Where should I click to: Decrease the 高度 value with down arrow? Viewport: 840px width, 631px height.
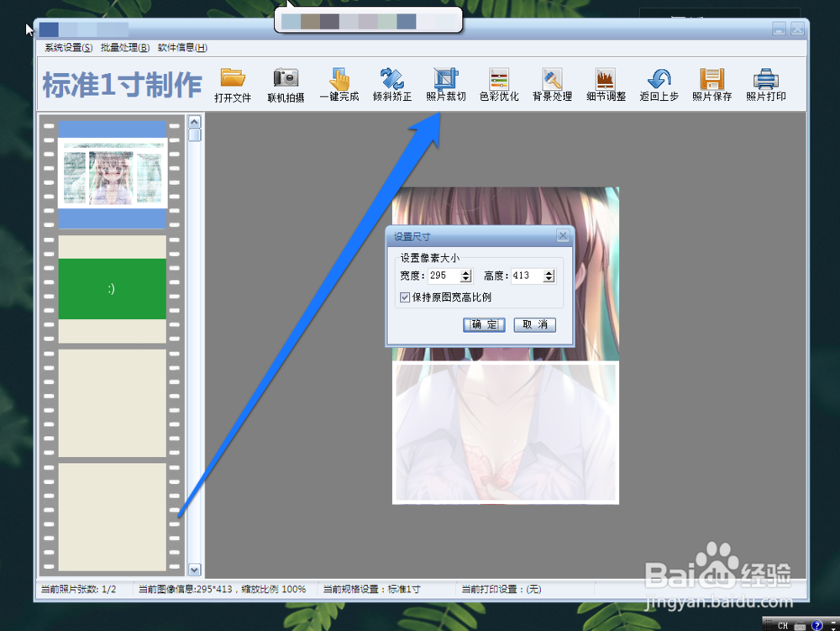pyautogui.click(x=549, y=279)
